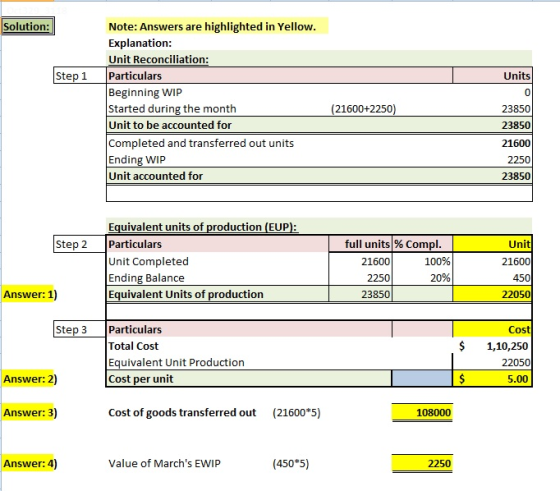Click the 'Note: Answers are highlighted in Yellow.' cell
The width and height of the screenshot is (560, 491).
pos(217,26)
